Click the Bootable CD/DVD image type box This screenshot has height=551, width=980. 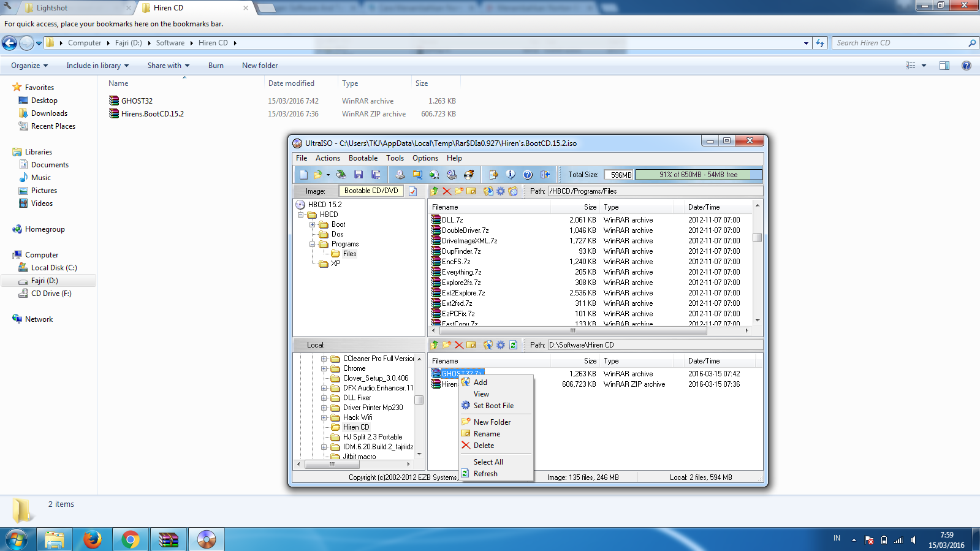[371, 191]
